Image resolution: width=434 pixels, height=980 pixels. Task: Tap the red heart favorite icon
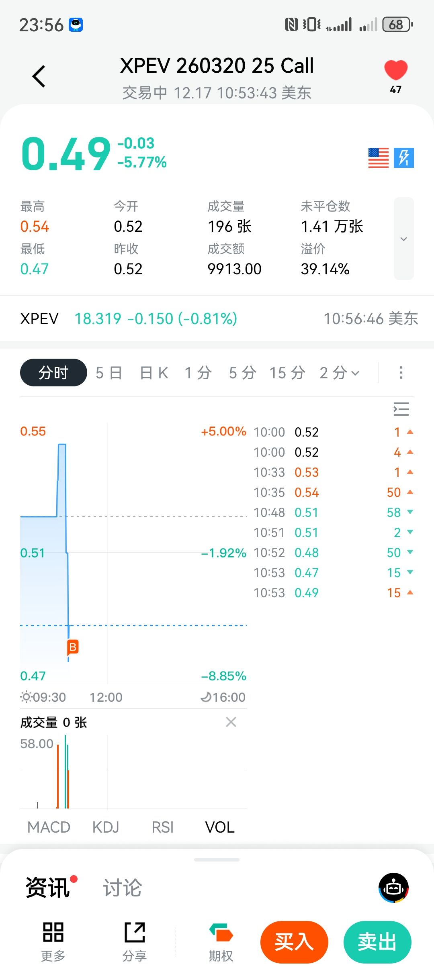point(396,70)
